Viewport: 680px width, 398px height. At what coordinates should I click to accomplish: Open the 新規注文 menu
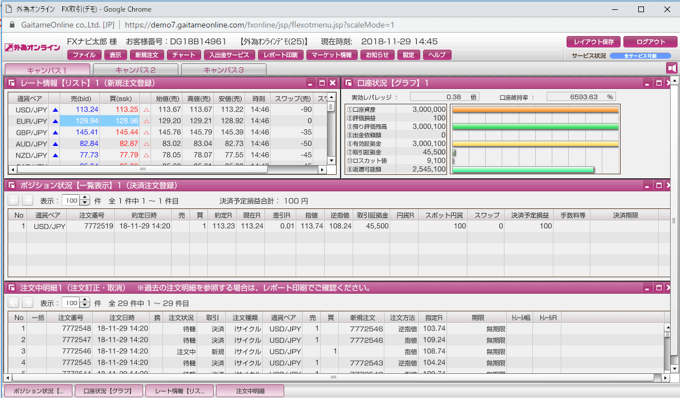(147, 55)
